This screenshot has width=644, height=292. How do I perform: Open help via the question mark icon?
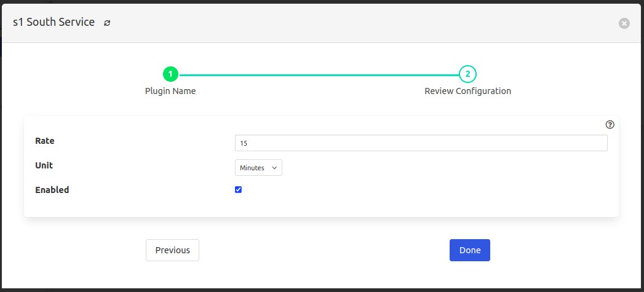click(610, 124)
